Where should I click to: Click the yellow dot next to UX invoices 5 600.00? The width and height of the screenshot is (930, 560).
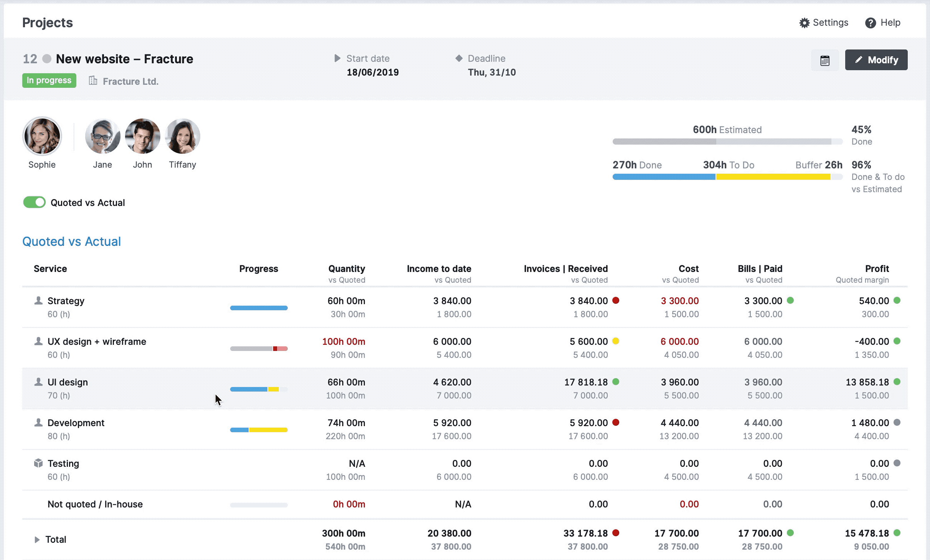point(616,341)
